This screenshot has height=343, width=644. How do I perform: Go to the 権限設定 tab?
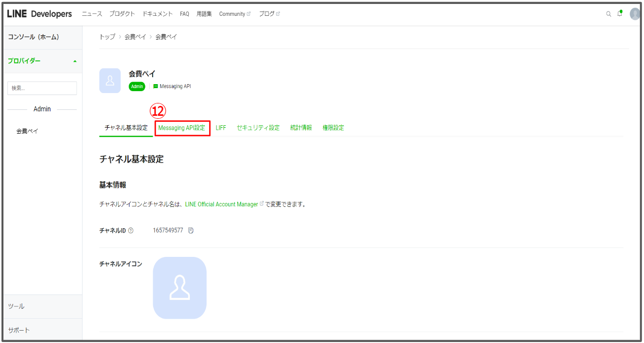click(333, 128)
